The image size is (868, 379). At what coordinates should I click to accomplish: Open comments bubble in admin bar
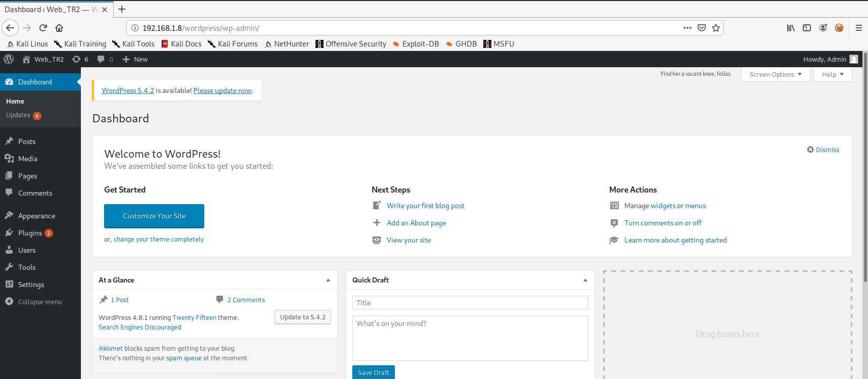tap(105, 59)
